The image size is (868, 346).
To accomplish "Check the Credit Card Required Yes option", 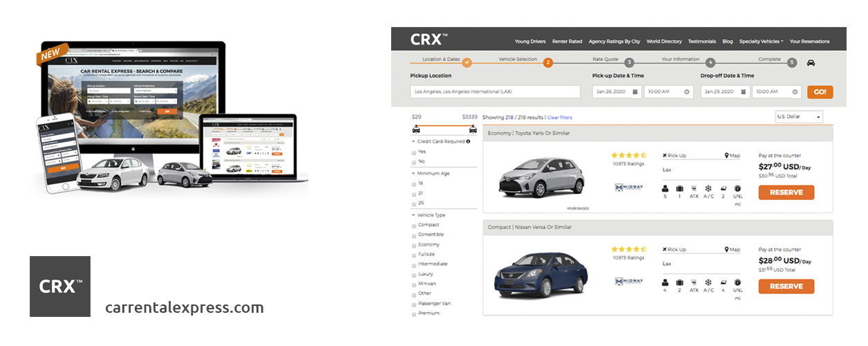I will (x=414, y=152).
